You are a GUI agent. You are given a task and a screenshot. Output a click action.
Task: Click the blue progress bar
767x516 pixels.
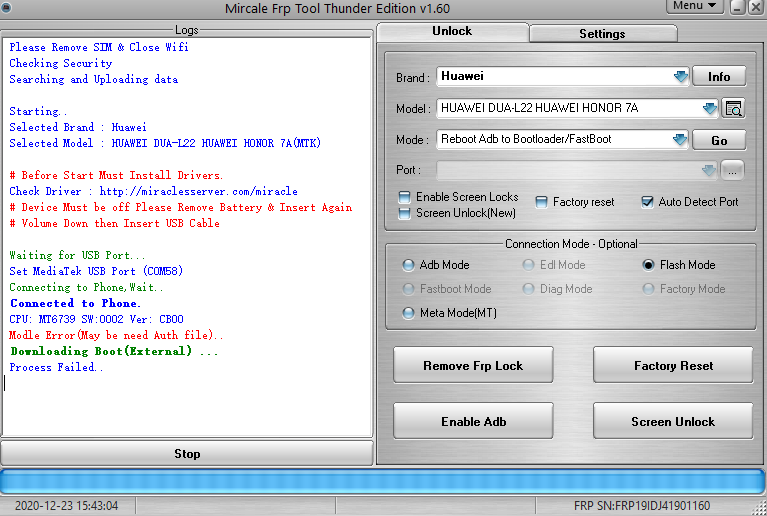point(382,482)
